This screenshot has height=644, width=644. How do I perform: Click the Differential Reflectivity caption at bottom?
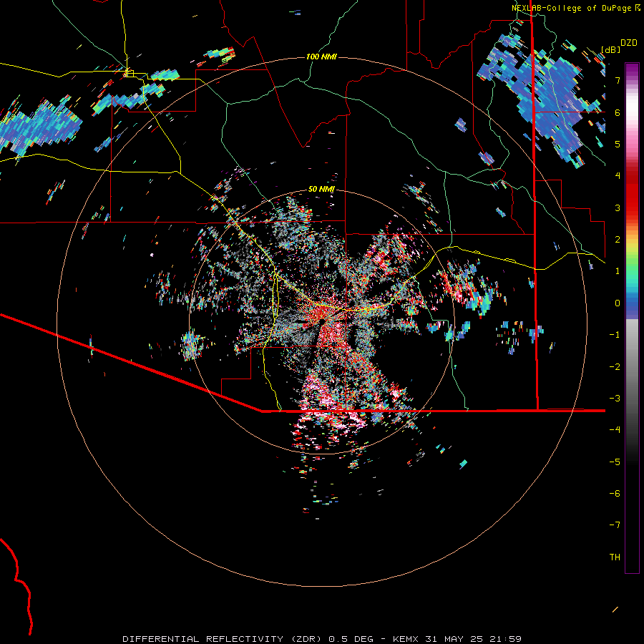322,639
